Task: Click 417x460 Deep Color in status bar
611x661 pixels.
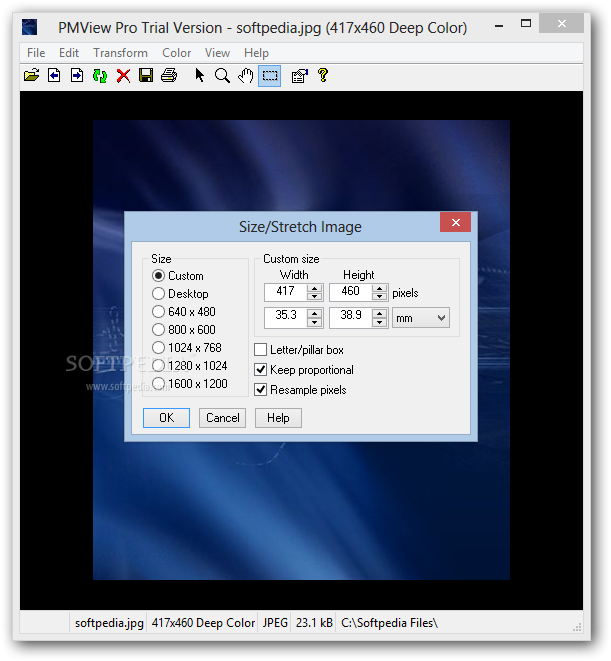Action: click(203, 623)
